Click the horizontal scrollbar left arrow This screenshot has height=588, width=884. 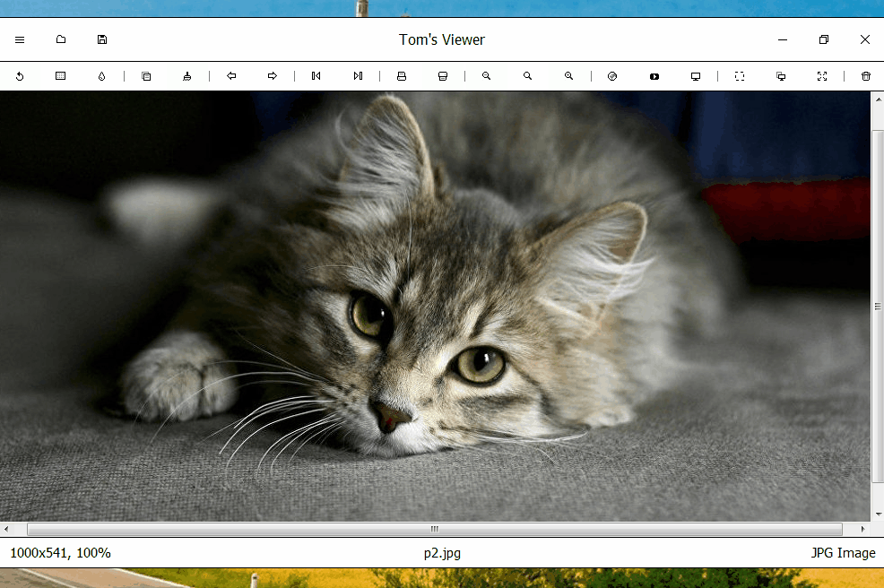[x=6, y=529]
